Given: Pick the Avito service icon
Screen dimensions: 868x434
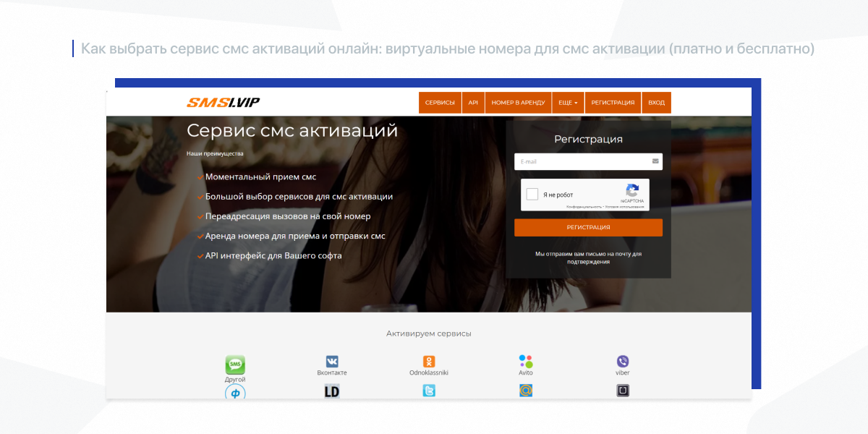Looking at the screenshot, I should pos(526,361).
